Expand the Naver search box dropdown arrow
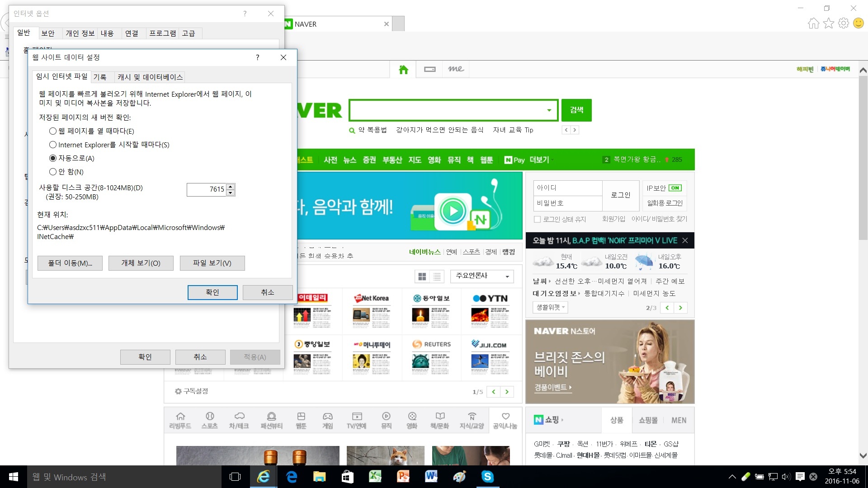 pyautogui.click(x=549, y=110)
